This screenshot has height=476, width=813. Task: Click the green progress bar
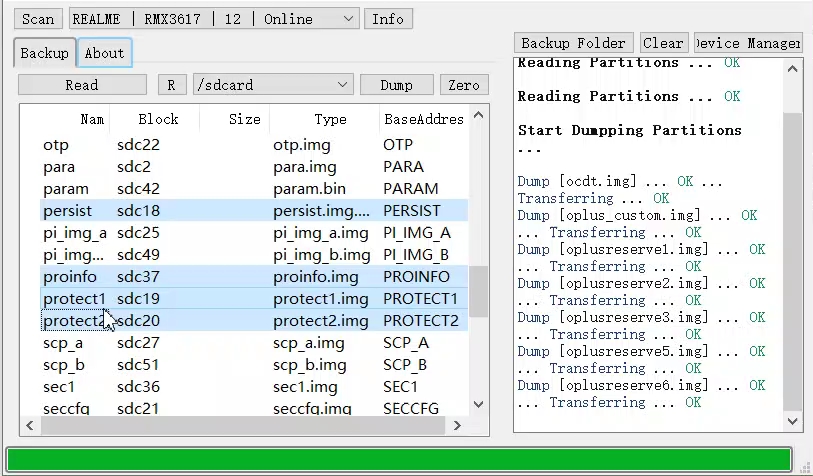(399, 459)
